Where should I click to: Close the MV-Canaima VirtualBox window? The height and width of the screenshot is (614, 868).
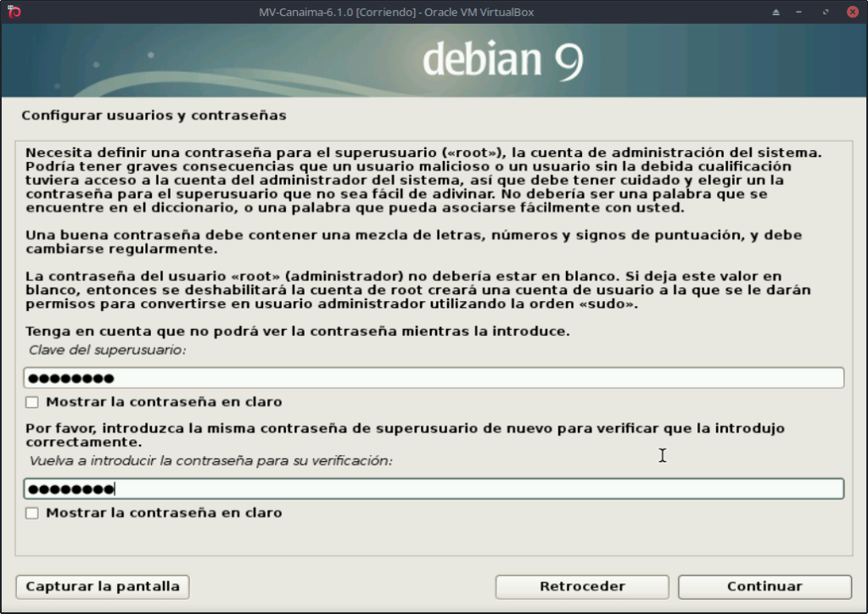[x=852, y=12]
